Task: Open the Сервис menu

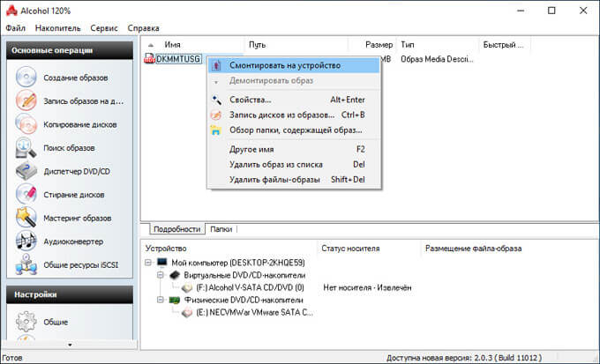Action: [104, 28]
